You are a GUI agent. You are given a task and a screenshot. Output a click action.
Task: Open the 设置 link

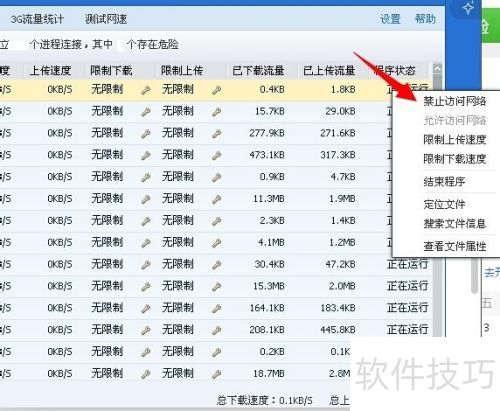pos(390,19)
